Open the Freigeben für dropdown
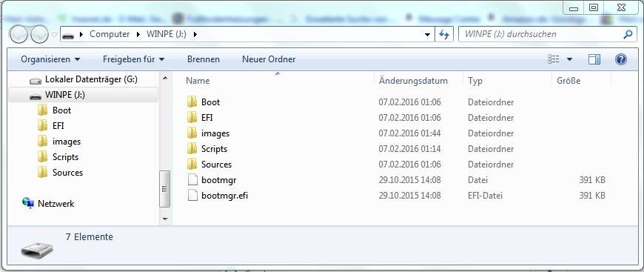This screenshot has width=644, height=272. point(133,59)
